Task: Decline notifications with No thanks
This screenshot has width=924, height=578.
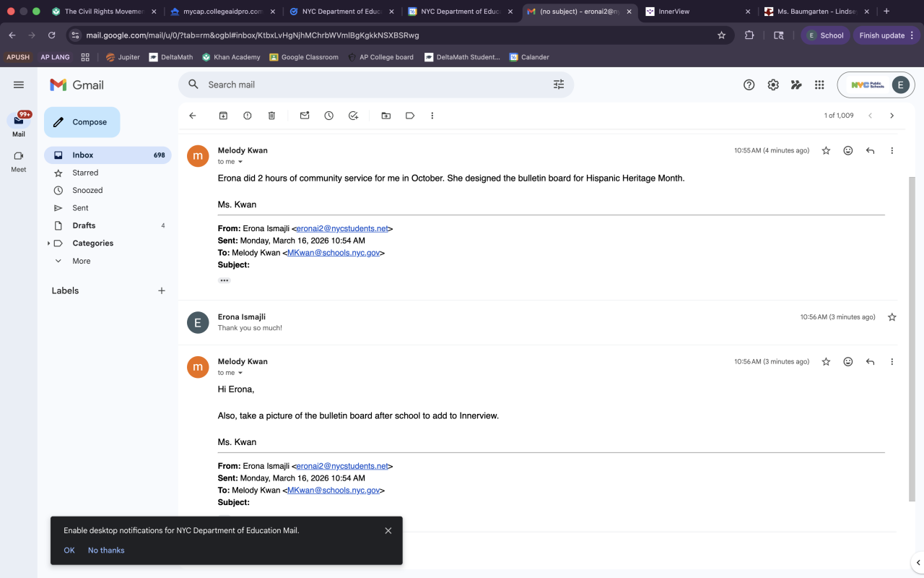Action: tap(106, 551)
